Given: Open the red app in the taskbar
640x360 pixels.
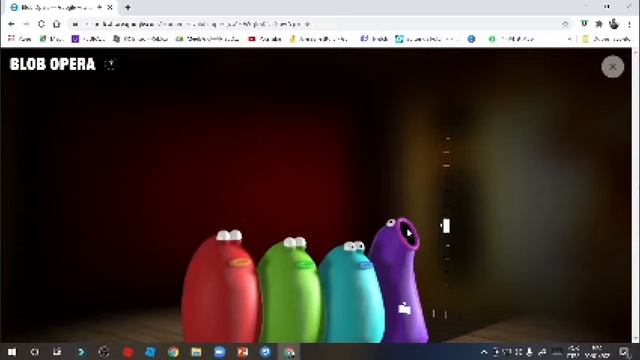Looking at the screenshot, I should [128, 352].
